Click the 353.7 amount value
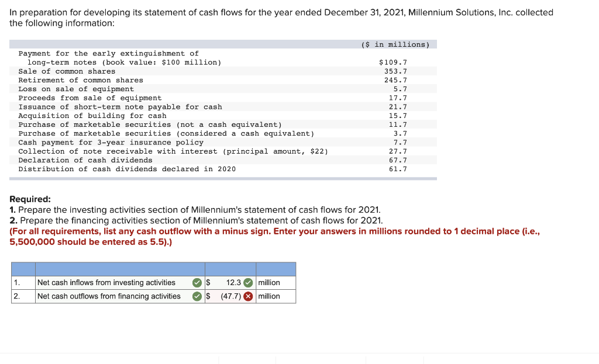This screenshot has width=599, height=364. [395, 71]
